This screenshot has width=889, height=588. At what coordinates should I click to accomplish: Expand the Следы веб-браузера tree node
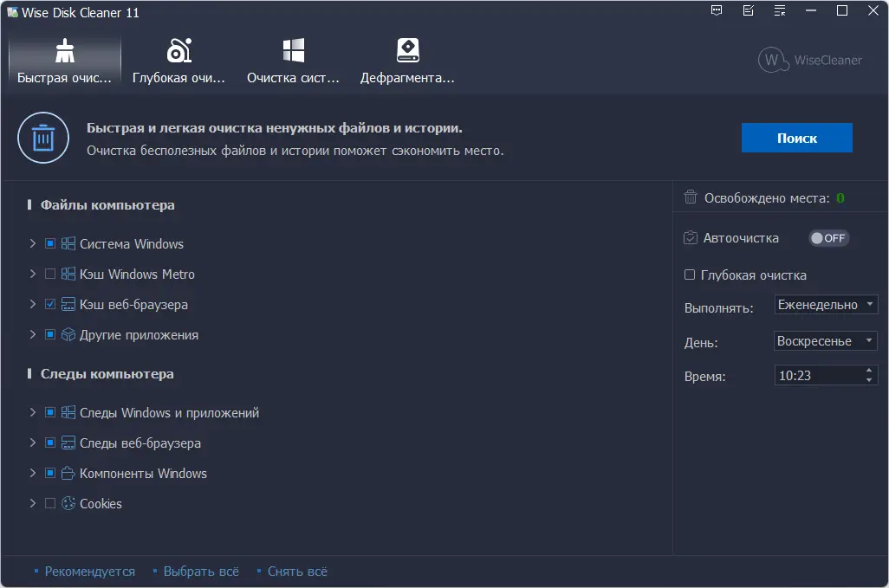click(x=33, y=443)
